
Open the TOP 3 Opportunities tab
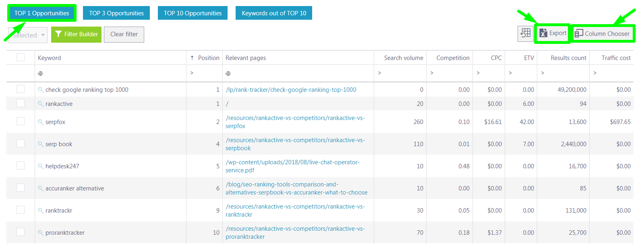pyautogui.click(x=116, y=13)
